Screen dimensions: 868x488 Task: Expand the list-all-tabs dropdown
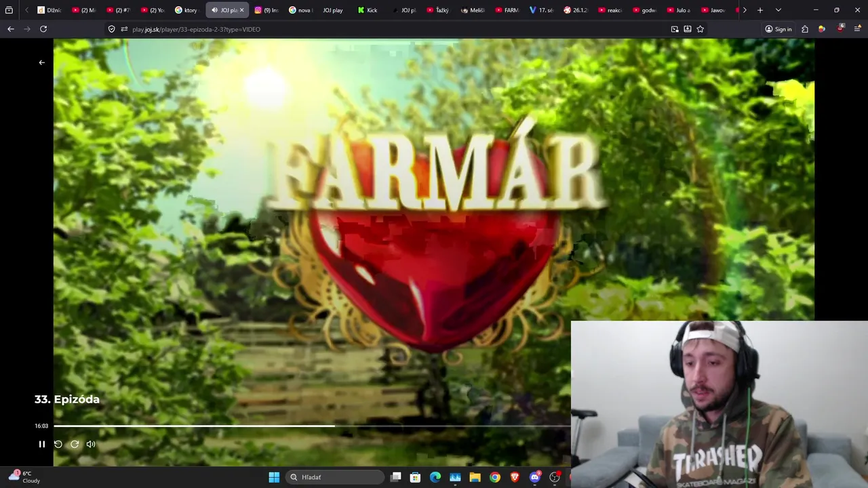[x=778, y=10]
